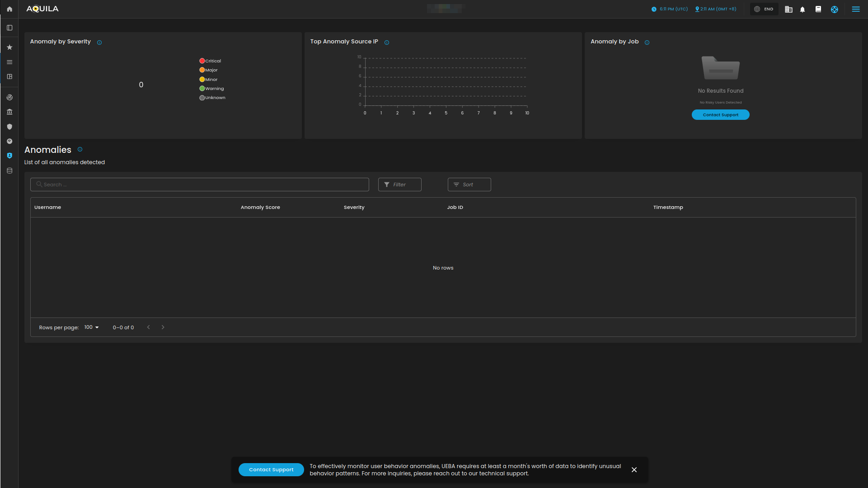
Task: Click the Filter button
Action: point(399,185)
